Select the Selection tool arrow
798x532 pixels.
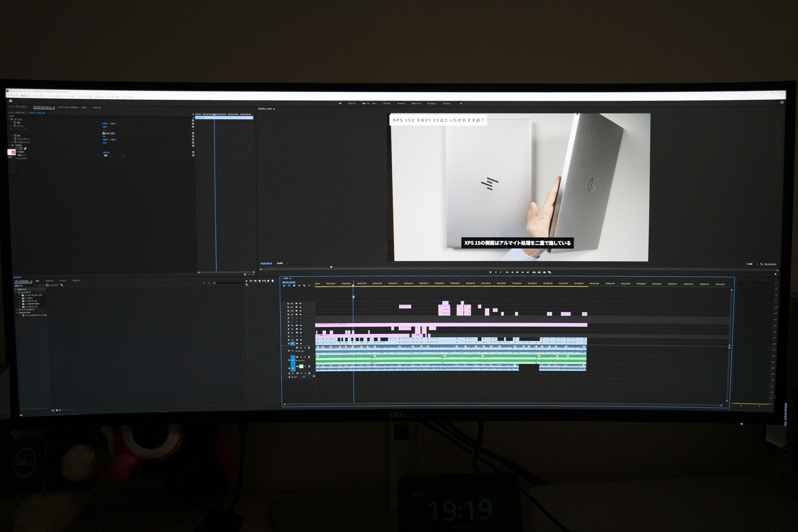[246, 281]
